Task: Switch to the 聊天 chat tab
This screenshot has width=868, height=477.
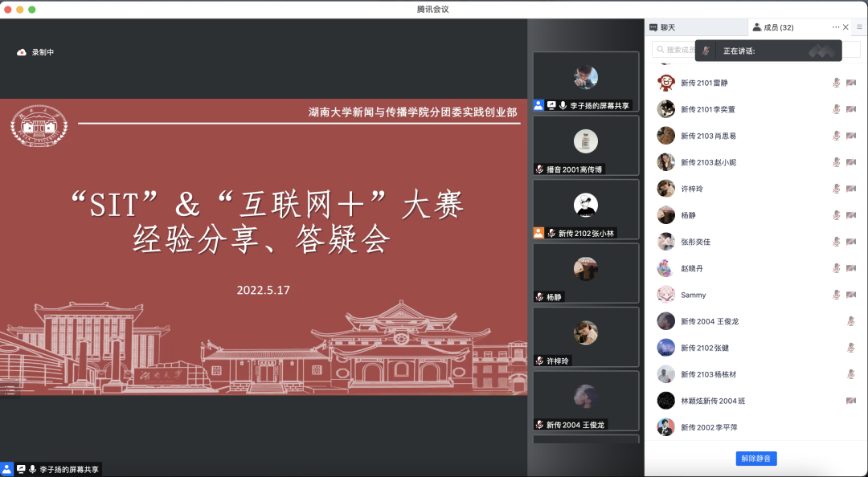Action: pyautogui.click(x=663, y=27)
